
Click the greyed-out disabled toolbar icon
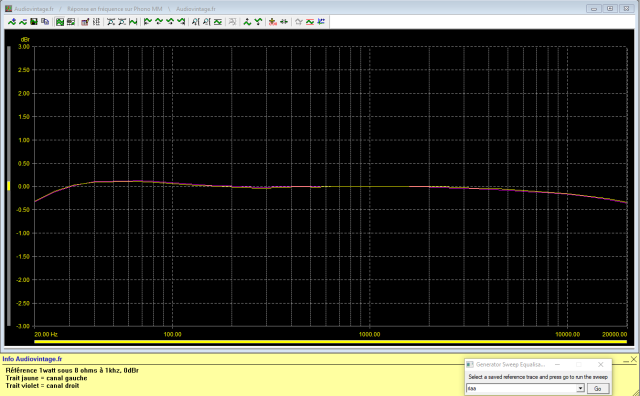232,22
